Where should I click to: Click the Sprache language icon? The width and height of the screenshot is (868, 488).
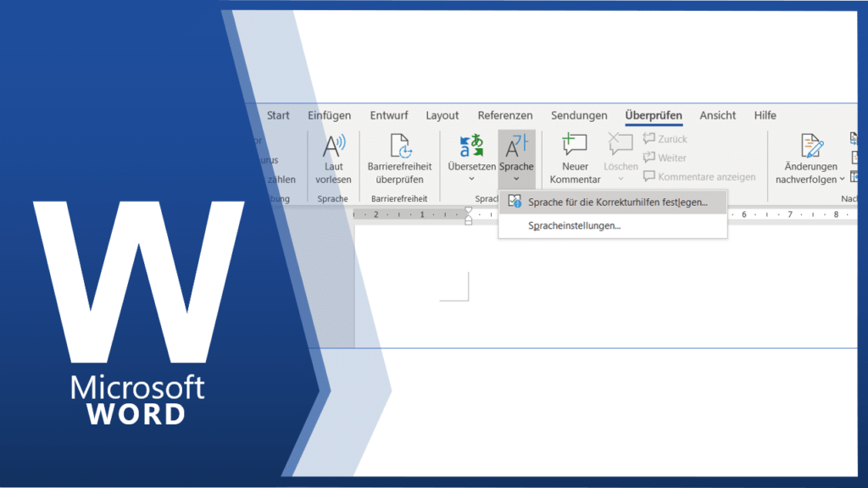516,146
